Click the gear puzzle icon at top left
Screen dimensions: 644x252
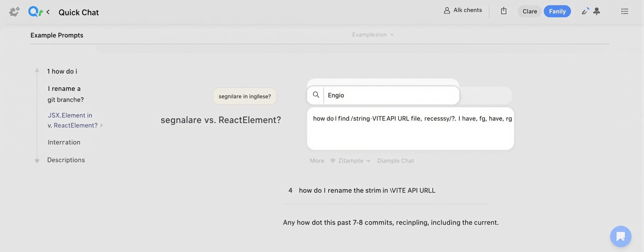coord(14,12)
